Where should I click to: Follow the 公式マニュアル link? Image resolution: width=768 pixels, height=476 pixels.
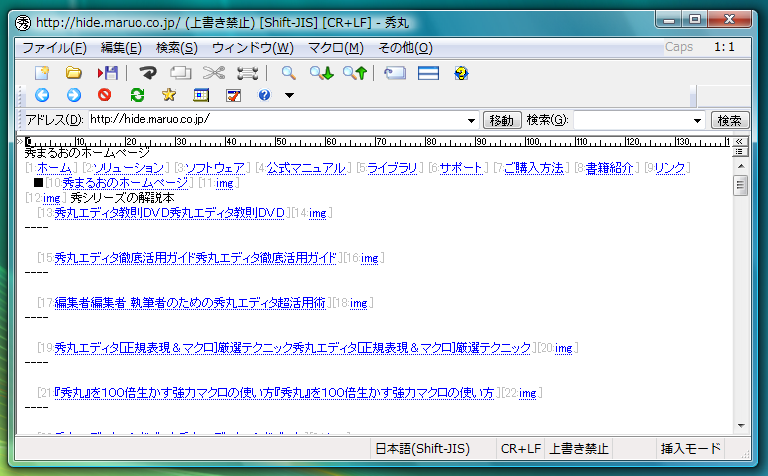(x=307, y=168)
